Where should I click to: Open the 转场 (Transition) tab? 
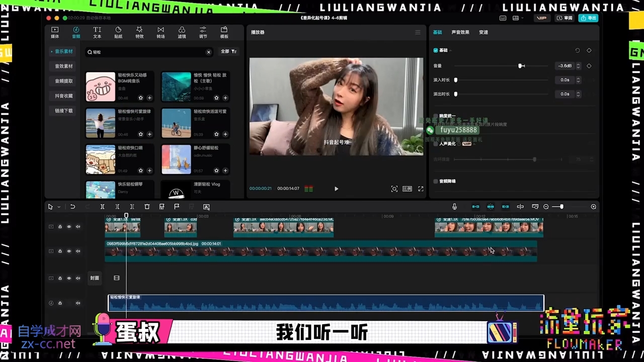tap(160, 33)
